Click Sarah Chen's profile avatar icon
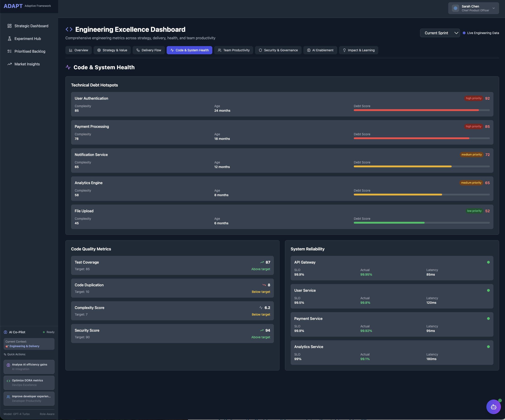Viewport: 505px width, 420px height. point(455,8)
